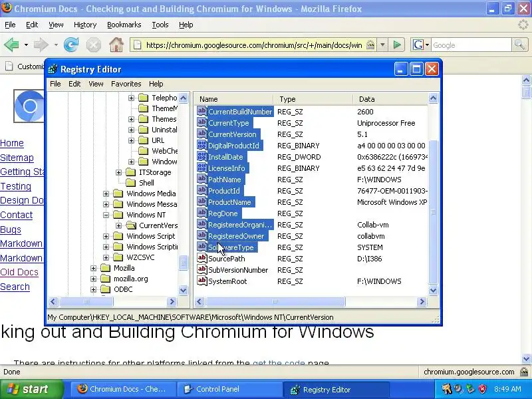Click the Data column header

(x=390, y=99)
